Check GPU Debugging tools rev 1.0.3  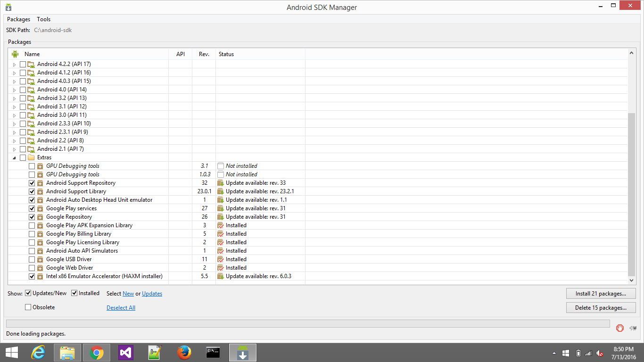(32, 174)
